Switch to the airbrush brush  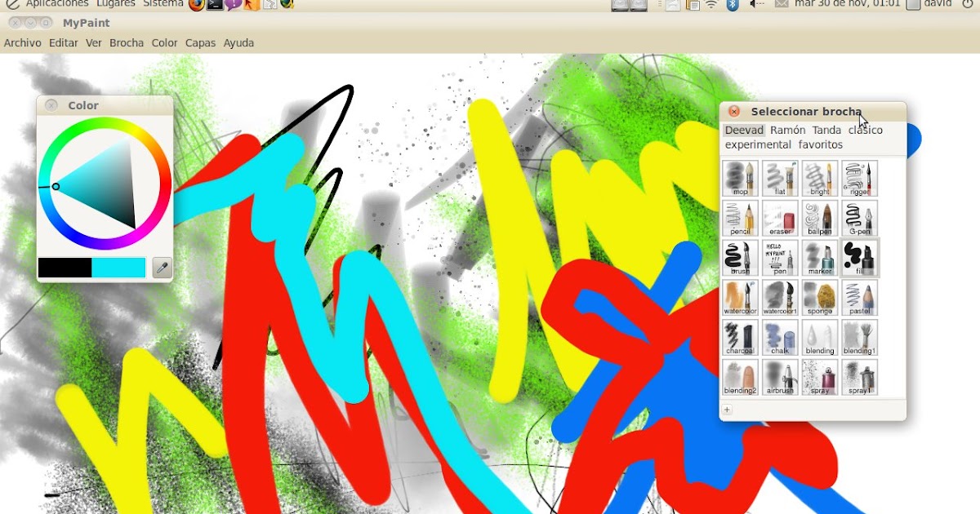pos(779,375)
